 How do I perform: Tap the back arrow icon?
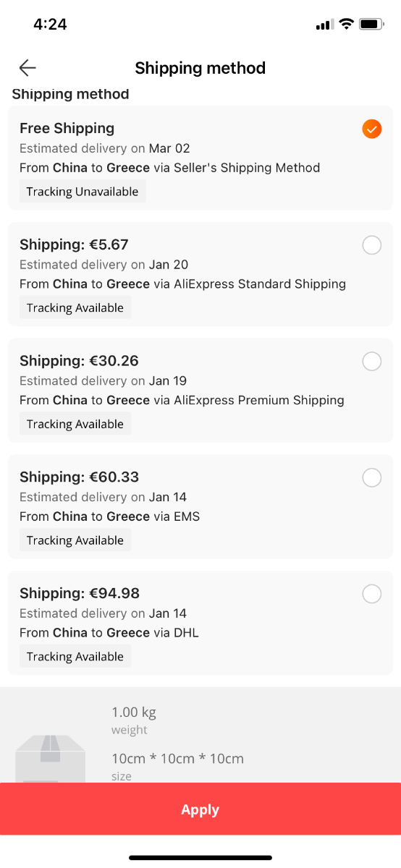tap(28, 68)
